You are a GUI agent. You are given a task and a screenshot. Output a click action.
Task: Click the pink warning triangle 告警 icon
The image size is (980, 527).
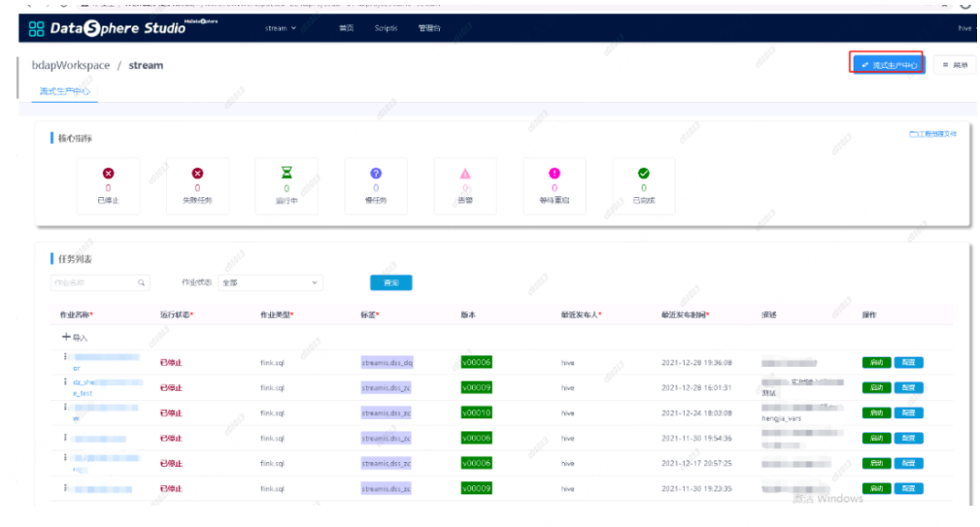(x=465, y=174)
